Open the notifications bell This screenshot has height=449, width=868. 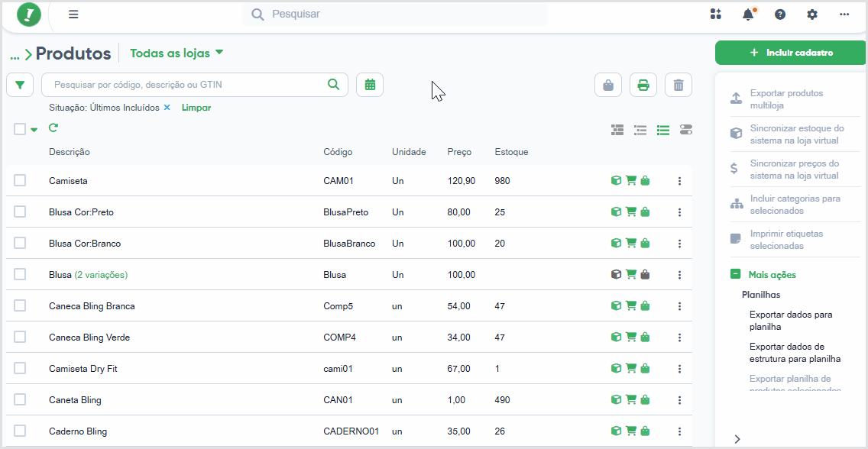pos(748,15)
